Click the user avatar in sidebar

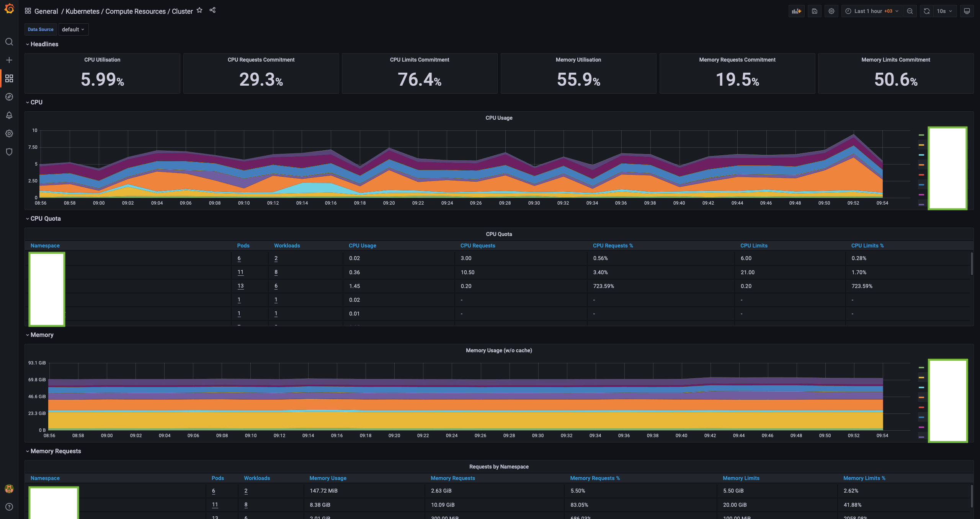(x=9, y=488)
